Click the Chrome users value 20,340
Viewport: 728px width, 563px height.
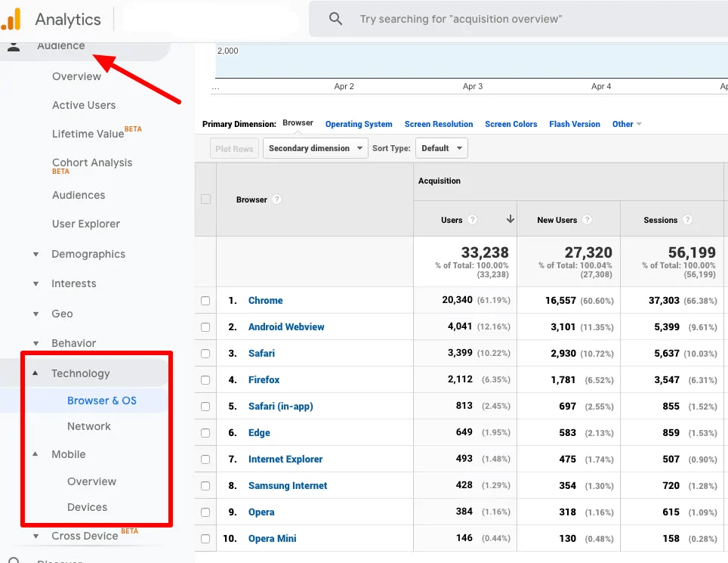457,300
